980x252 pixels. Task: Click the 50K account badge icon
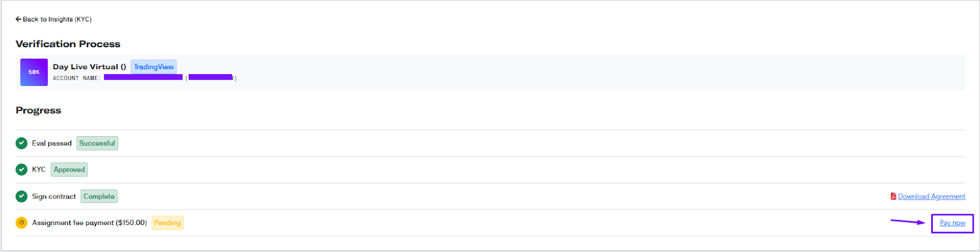click(x=34, y=72)
